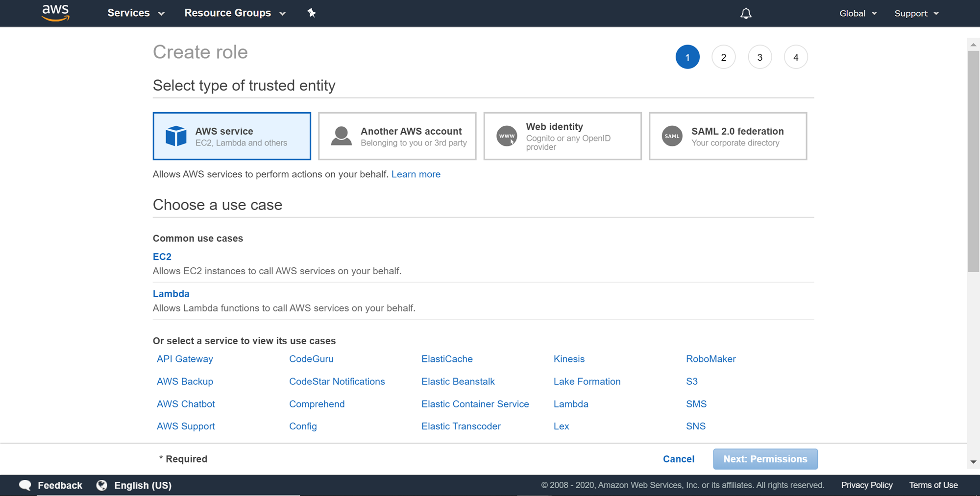
Task: Expand the Services dropdown menu
Action: 136,13
